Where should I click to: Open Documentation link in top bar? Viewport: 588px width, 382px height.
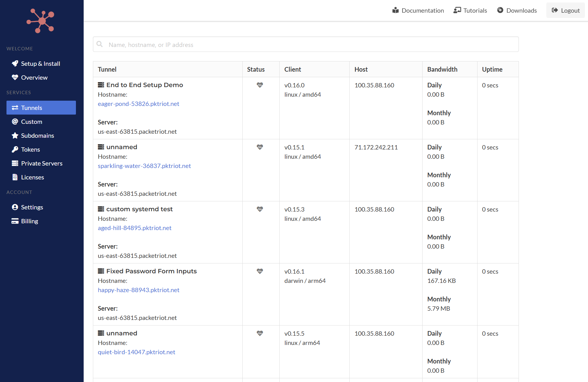(x=418, y=10)
